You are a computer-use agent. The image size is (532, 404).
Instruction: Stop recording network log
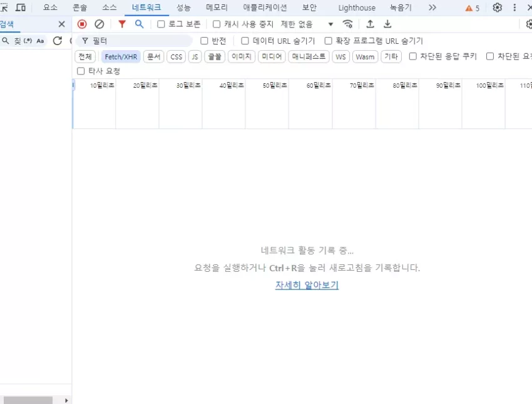click(x=82, y=24)
